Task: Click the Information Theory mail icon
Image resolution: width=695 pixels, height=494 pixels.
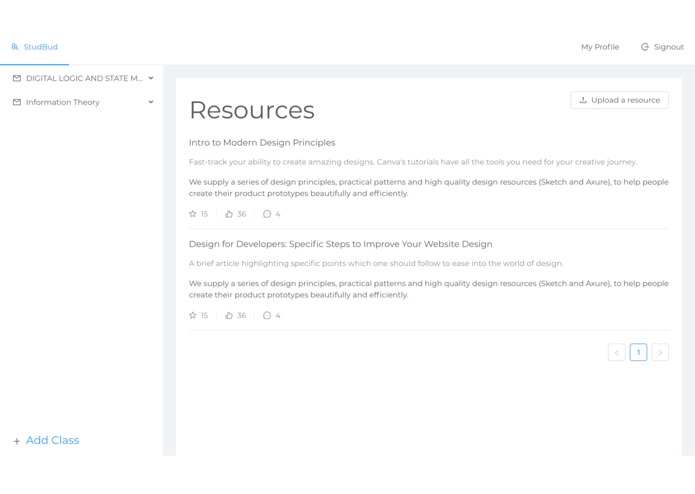Action: coord(17,102)
